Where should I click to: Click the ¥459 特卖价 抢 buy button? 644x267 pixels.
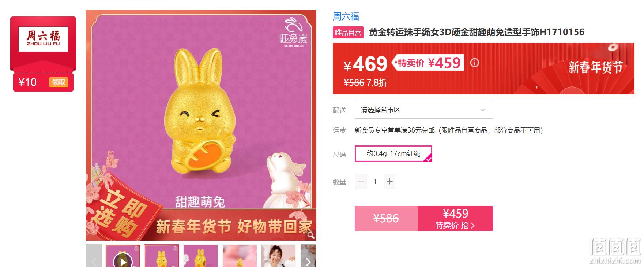pyautogui.click(x=455, y=219)
